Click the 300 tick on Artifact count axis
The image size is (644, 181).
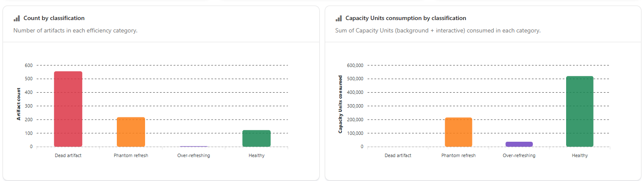[x=29, y=106]
